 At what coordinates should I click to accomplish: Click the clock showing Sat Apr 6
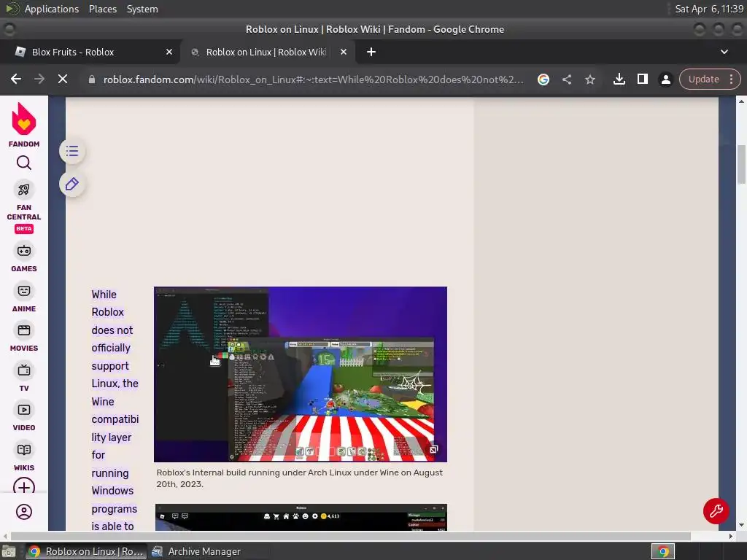[x=709, y=9]
